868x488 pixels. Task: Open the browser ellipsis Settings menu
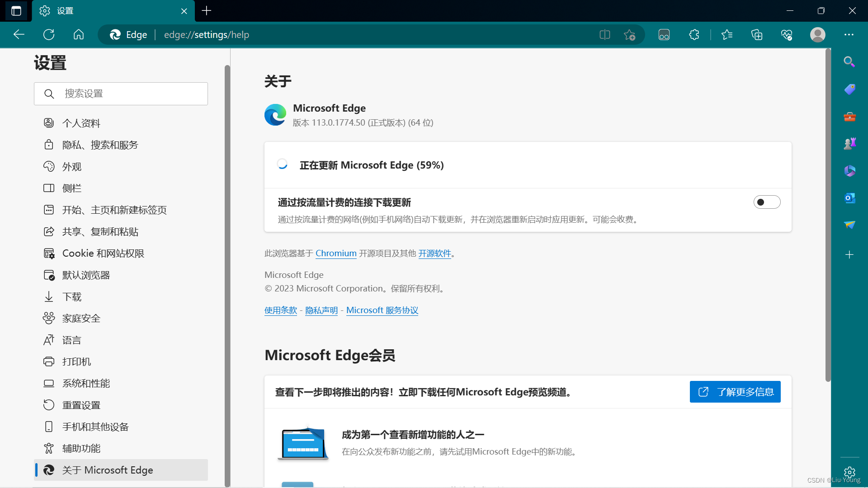coord(849,34)
